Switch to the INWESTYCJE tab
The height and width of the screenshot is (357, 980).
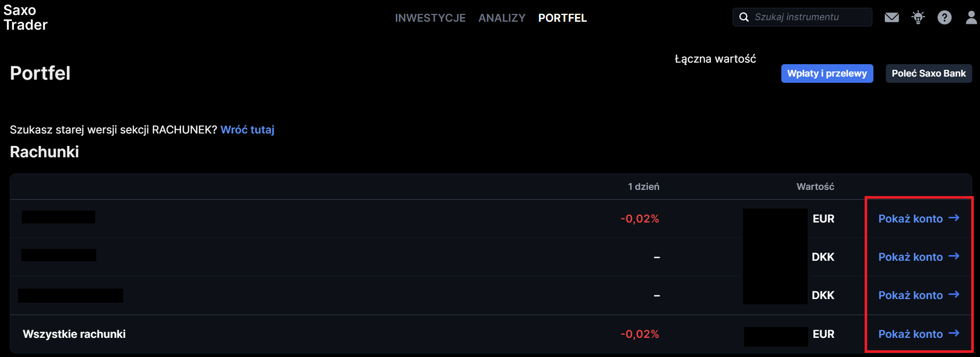point(430,18)
